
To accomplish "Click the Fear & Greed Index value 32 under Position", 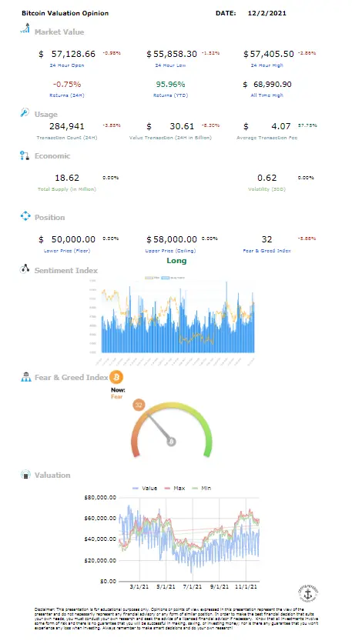I will pos(267,239).
